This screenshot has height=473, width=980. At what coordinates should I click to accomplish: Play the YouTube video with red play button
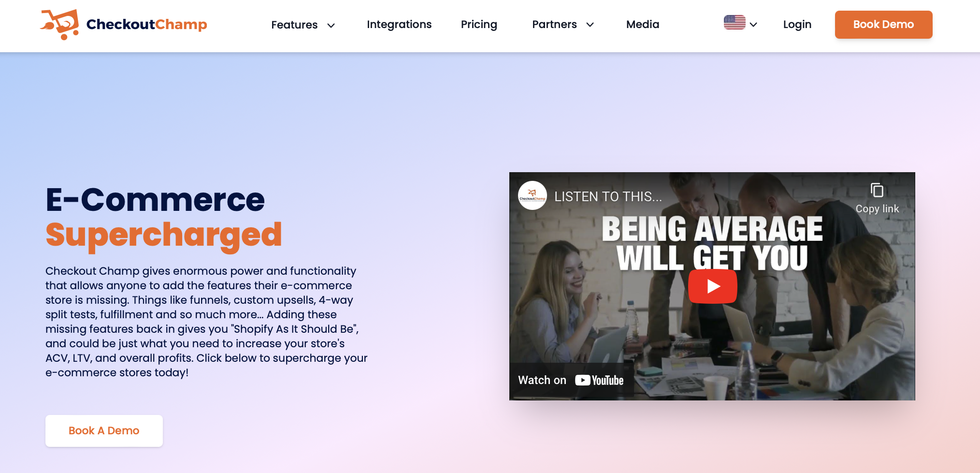click(x=712, y=286)
